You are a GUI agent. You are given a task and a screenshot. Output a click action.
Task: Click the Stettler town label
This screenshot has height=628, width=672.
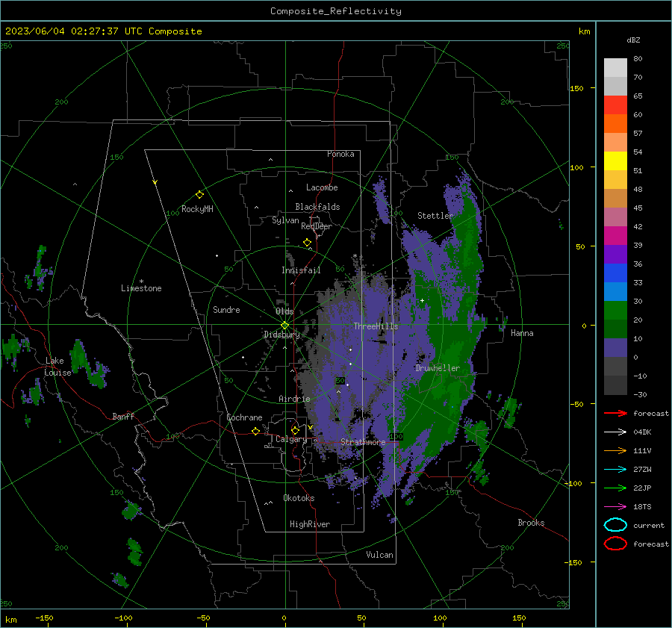pyautogui.click(x=435, y=216)
